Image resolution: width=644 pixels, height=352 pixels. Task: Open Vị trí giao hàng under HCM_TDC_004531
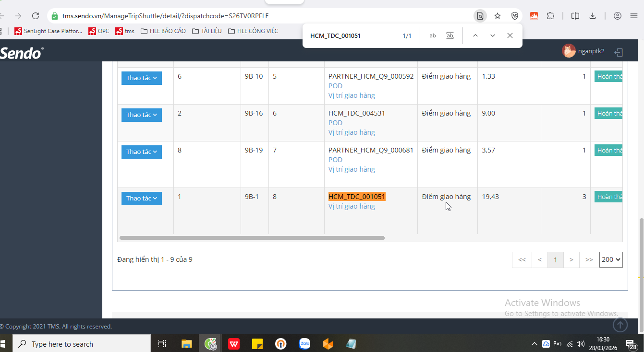pos(352,132)
